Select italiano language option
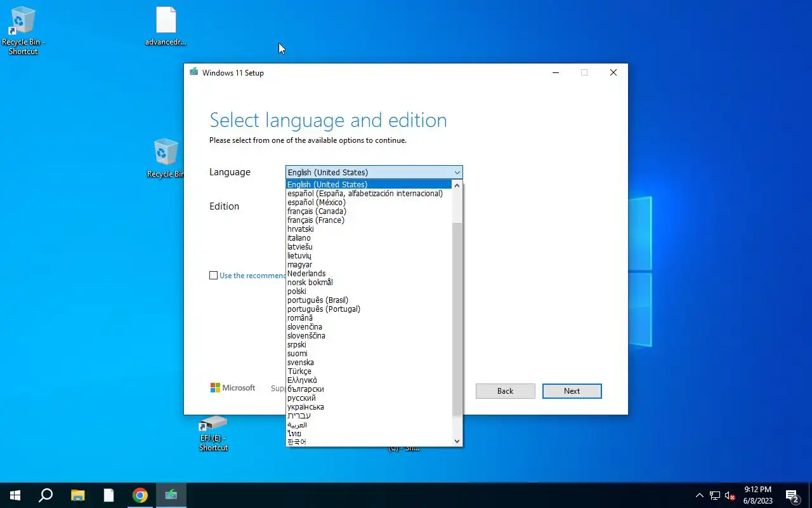The height and width of the screenshot is (508, 812). (369, 237)
